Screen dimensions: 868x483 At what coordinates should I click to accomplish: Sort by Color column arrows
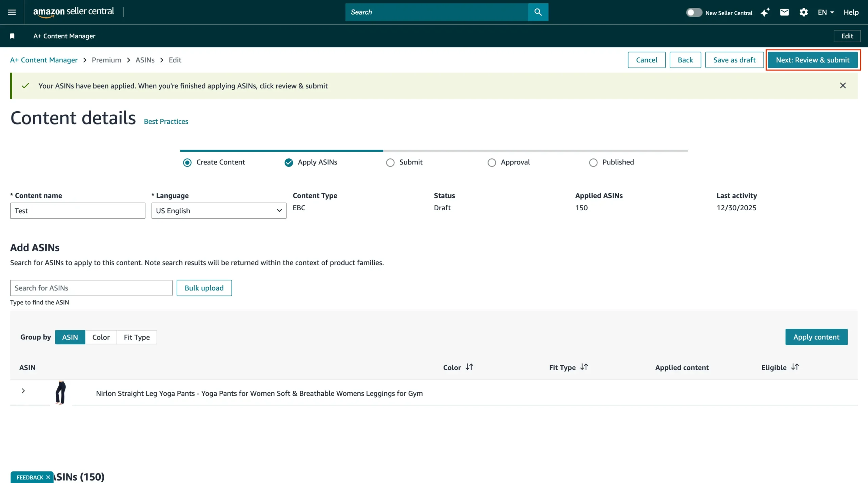click(469, 367)
